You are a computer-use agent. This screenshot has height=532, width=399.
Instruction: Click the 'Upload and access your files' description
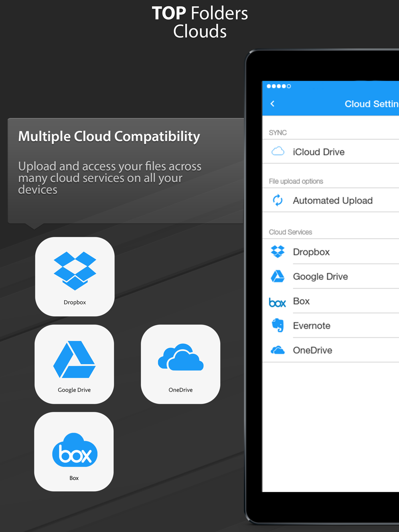click(110, 177)
